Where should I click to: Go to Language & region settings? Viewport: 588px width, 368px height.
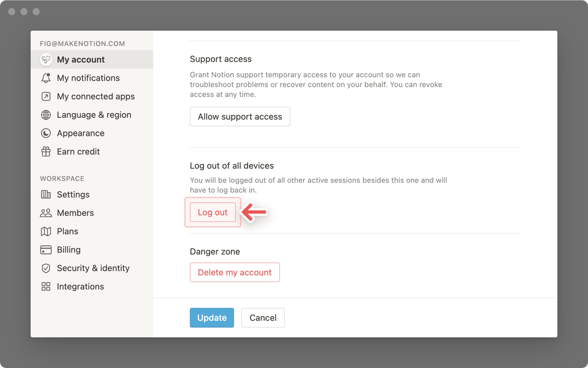pyautogui.click(x=94, y=115)
